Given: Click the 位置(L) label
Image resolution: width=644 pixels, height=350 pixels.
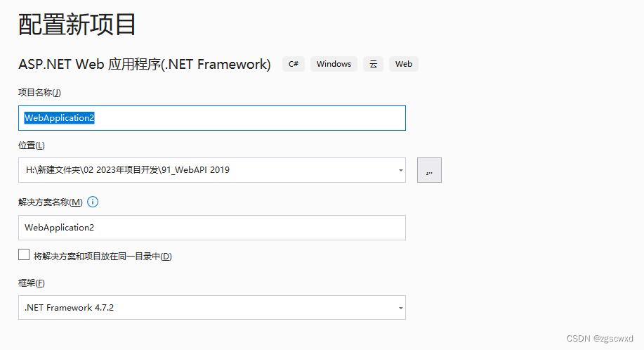Looking at the screenshot, I should (x=32, y=145).
